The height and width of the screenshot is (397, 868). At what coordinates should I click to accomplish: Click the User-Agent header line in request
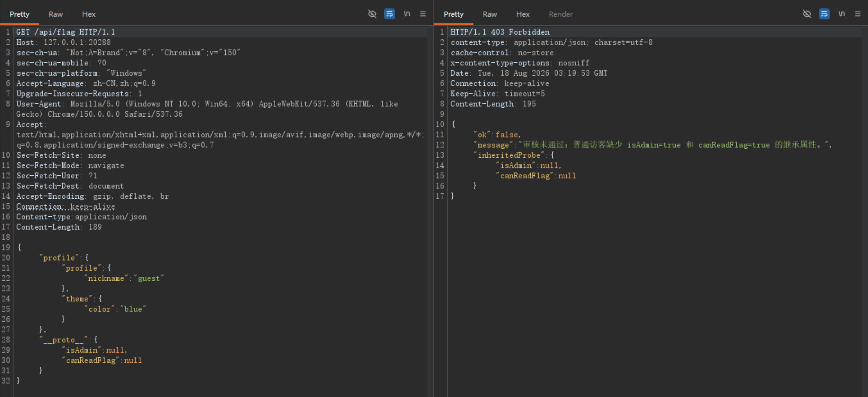coord(207,109)
